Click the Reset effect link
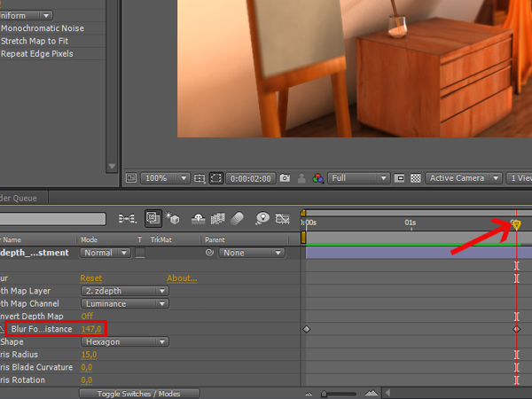Screen dimensions: 532x399 tap(91, 278)
